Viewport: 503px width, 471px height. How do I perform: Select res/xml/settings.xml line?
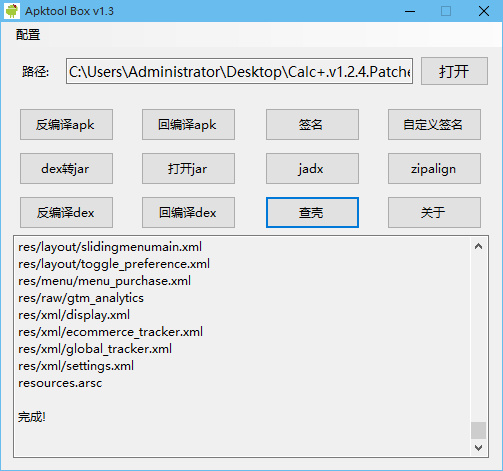click(76, 366)
